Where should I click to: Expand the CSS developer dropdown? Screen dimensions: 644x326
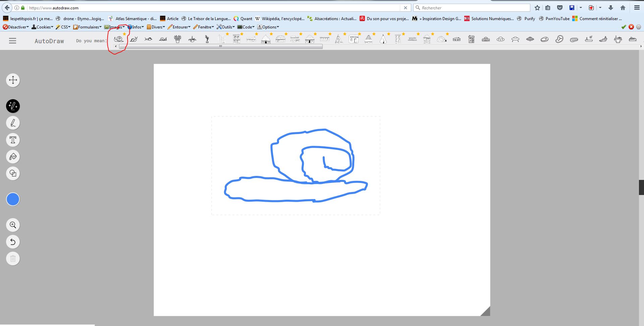(63, 27)
